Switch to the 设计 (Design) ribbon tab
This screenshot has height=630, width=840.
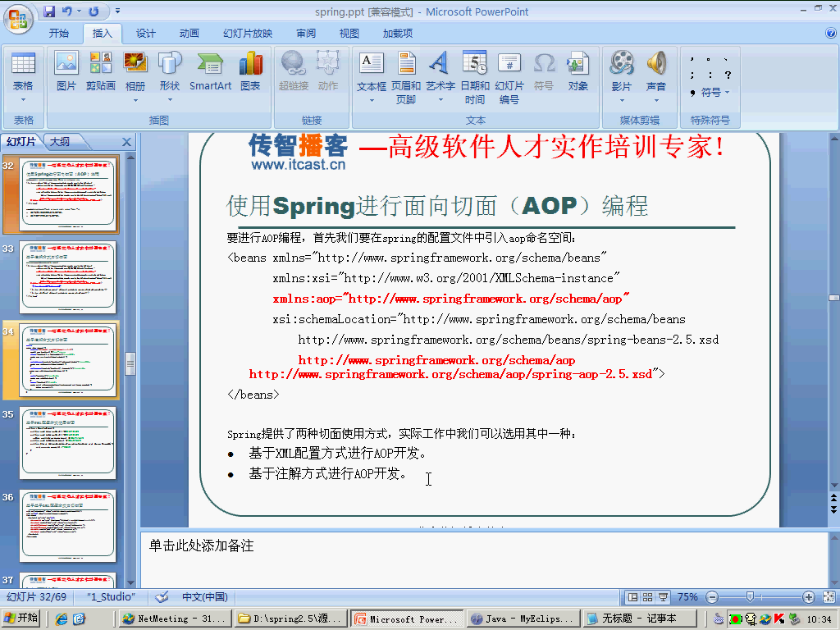coord(146,33)
